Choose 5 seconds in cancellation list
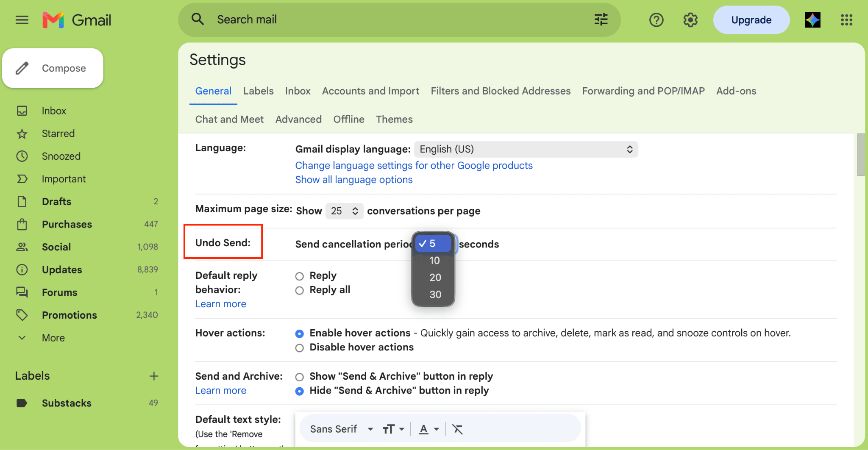 (x=433, y=244)
